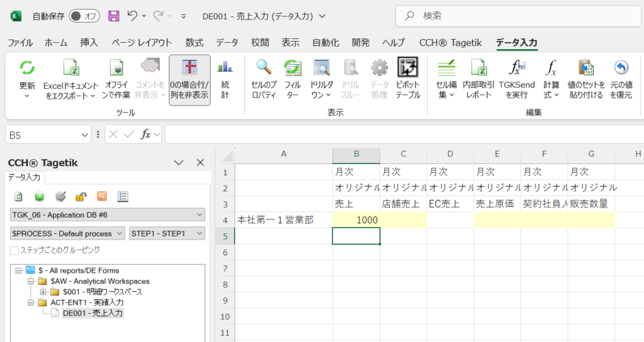Expand the $001 - 明細ワークスペース tree node

[43, 292]
